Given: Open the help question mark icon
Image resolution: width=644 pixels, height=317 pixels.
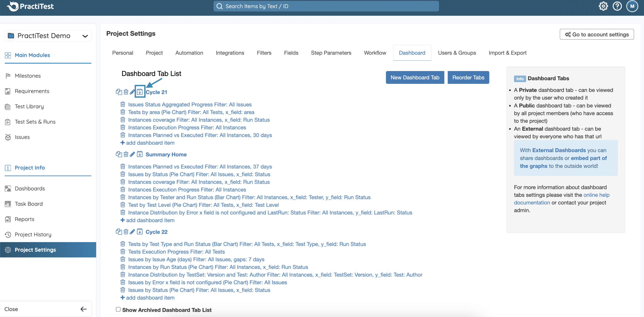Looking at the screenshot, I should click(x=617, y=6).
